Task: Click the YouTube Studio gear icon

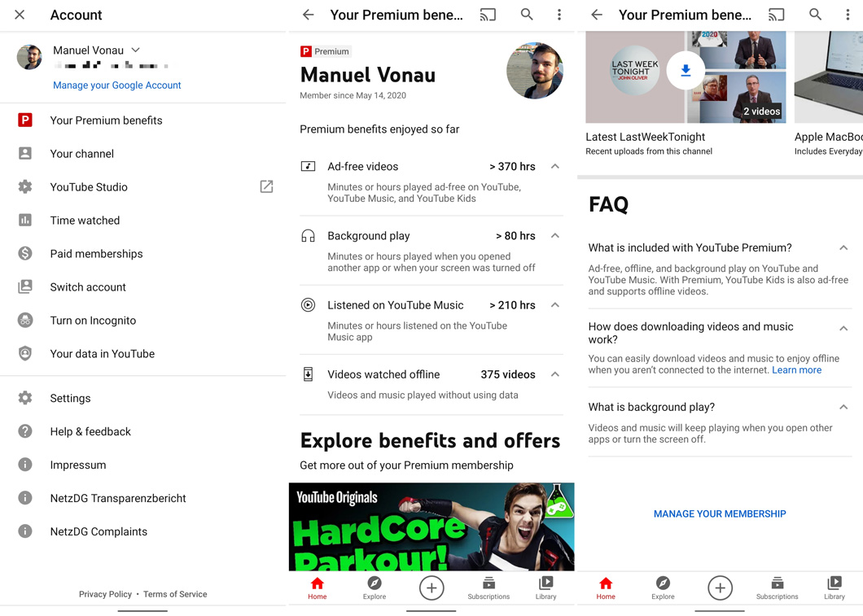Action: 24,187
